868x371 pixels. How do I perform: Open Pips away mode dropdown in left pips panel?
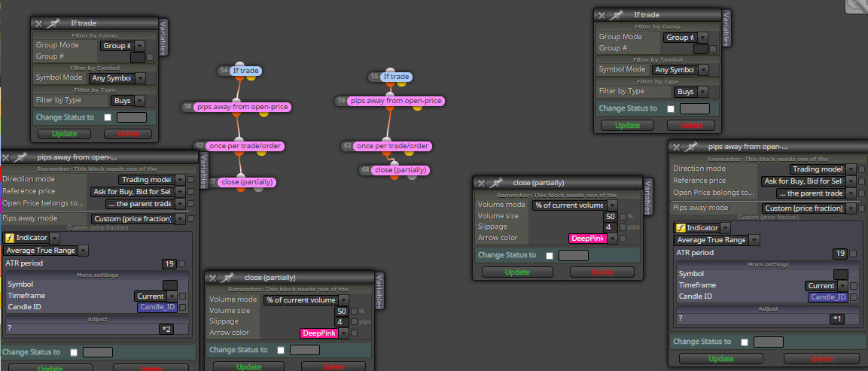pyautogui.click(x=180, y=219)
